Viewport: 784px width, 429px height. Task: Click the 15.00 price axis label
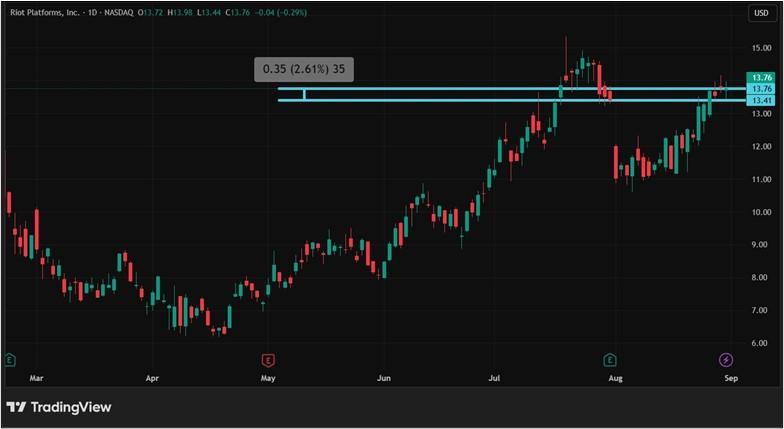click(x=761, y=48)
